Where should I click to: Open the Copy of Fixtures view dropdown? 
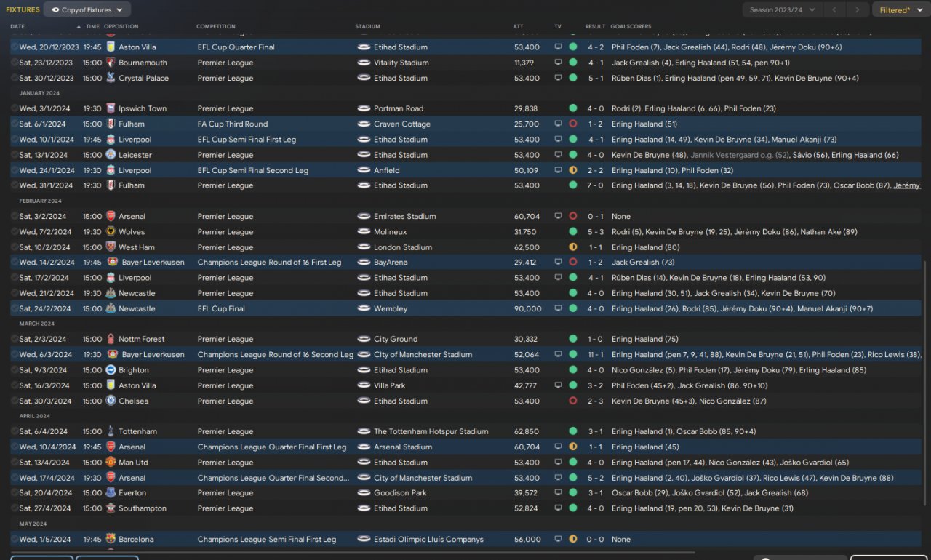point(87,9)
